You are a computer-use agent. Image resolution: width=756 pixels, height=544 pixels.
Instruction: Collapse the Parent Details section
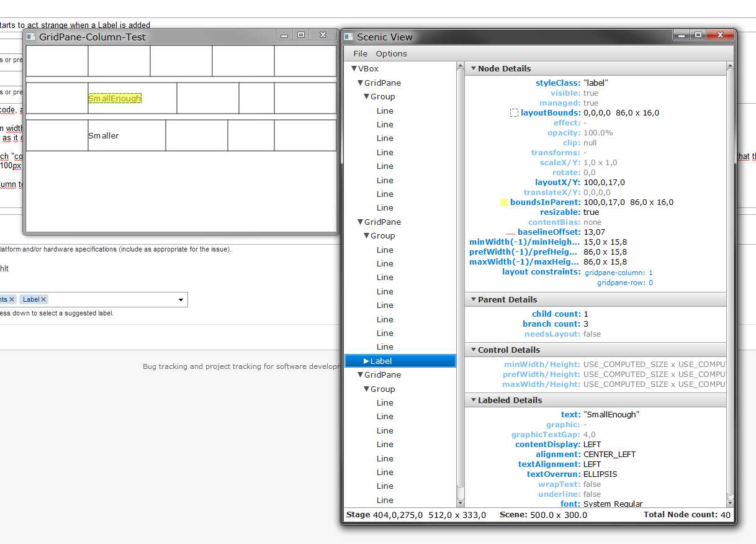(x=473, y=300)
